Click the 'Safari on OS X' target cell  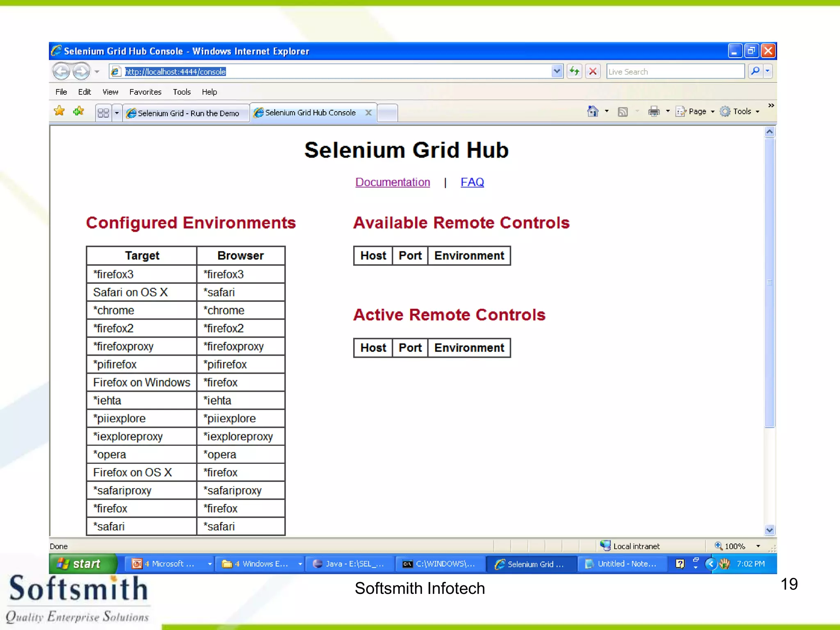(x=142, y=292)
